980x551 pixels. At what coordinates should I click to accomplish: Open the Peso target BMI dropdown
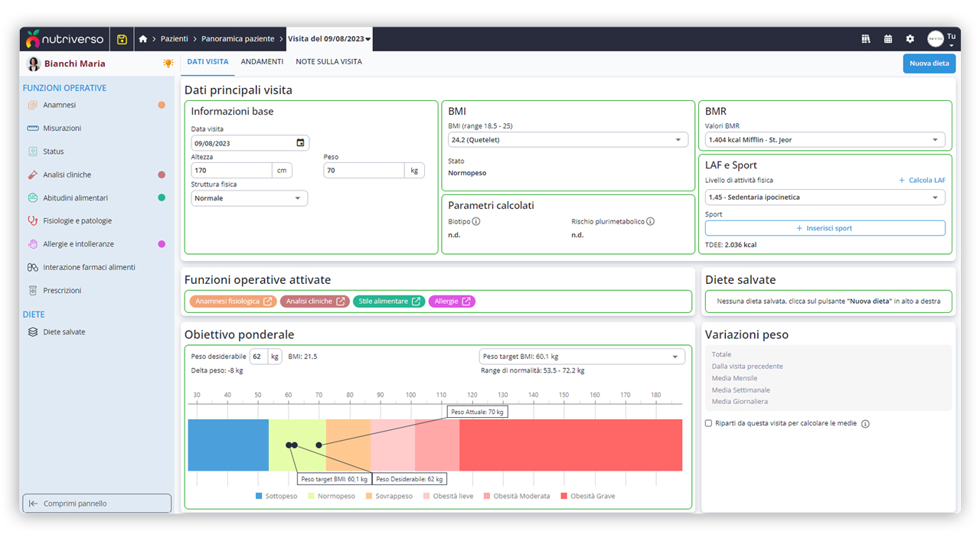coord(581,357)
